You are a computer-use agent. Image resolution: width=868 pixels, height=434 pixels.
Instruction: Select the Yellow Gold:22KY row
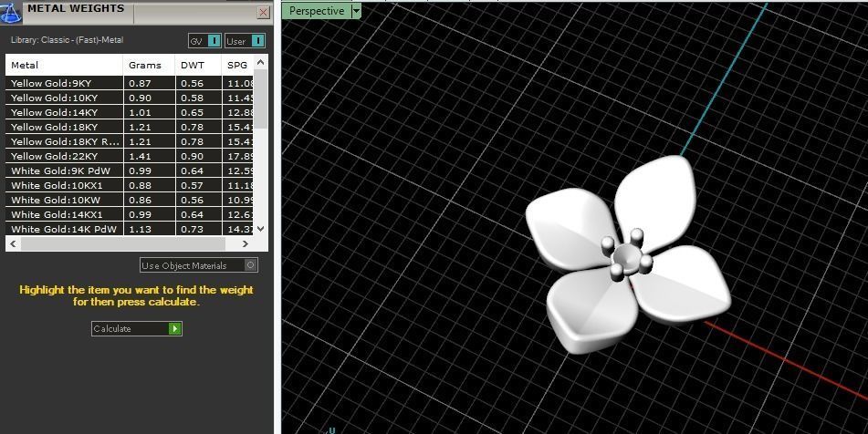[x=130, y=156]
